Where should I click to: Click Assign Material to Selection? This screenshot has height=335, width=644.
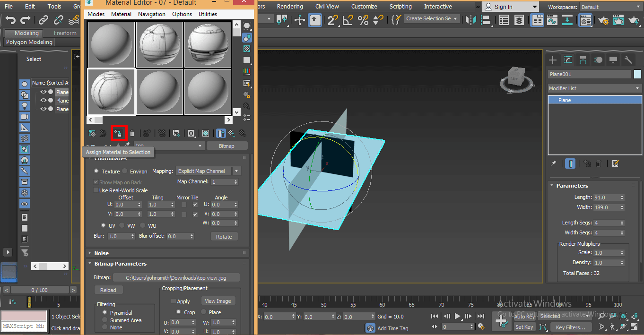coord(118,133)
